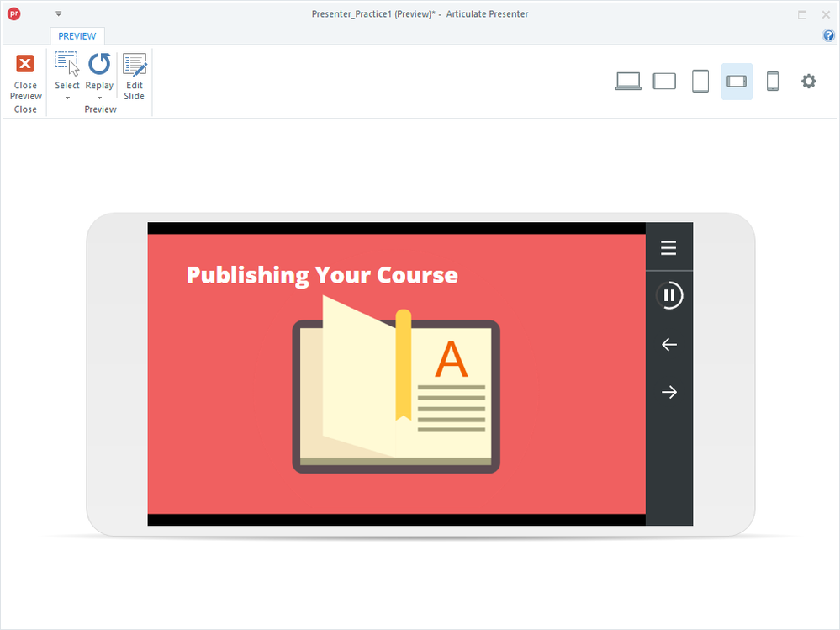
Task: Go to the previous slide arrow
Action: tap(669, 345)
